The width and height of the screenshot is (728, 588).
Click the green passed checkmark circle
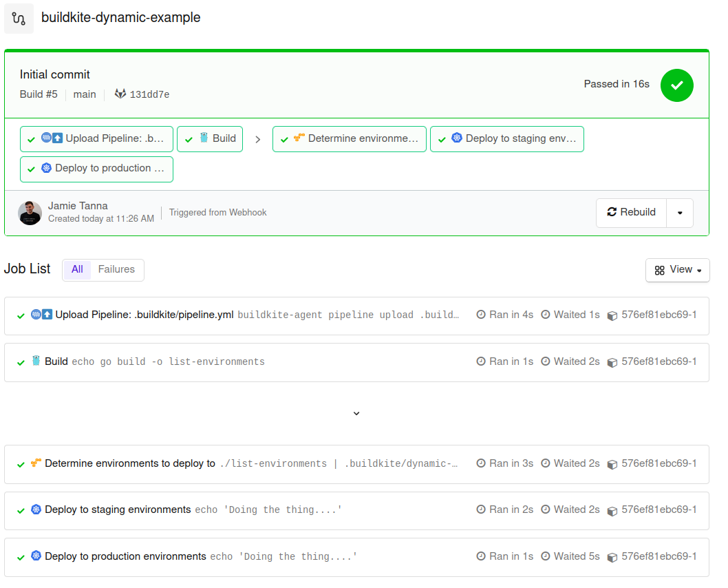click(x=677, y=85)
